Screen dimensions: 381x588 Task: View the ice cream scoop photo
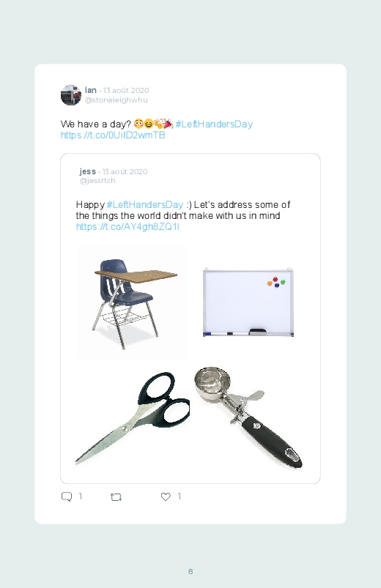tap(248, 417)
